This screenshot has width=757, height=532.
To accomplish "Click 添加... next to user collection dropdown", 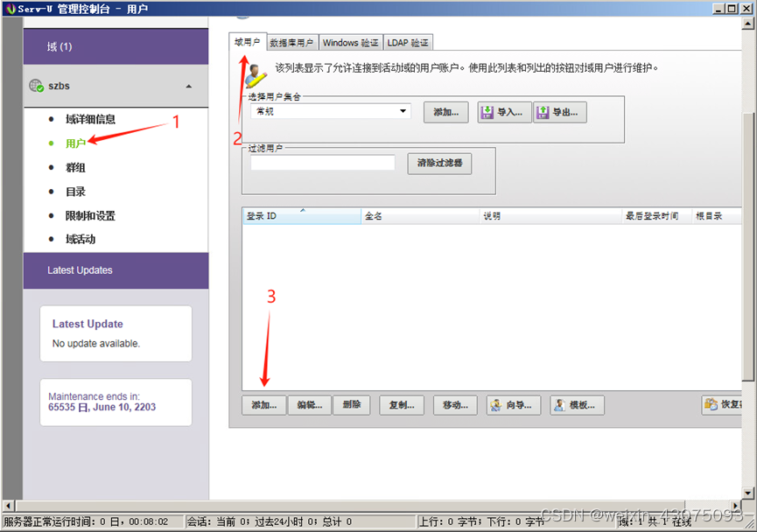I will click(x=446, y=113).
